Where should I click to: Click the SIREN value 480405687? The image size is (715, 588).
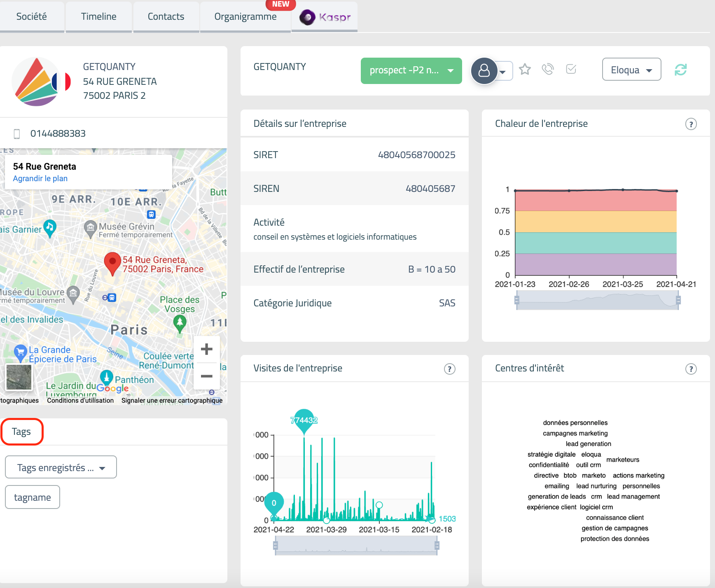(x=430, y=189)
